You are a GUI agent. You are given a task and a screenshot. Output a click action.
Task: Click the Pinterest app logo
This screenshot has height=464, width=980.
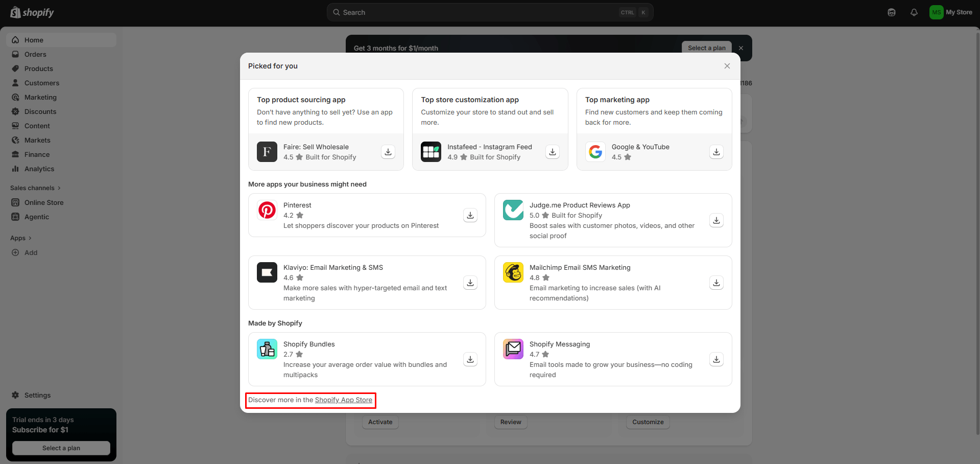(x=267, y=210)
